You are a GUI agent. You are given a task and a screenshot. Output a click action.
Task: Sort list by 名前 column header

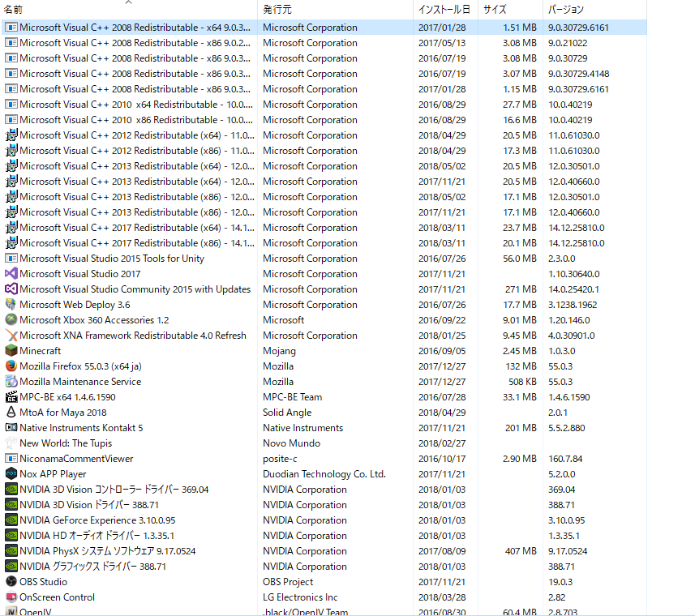[x=129, y=9]
